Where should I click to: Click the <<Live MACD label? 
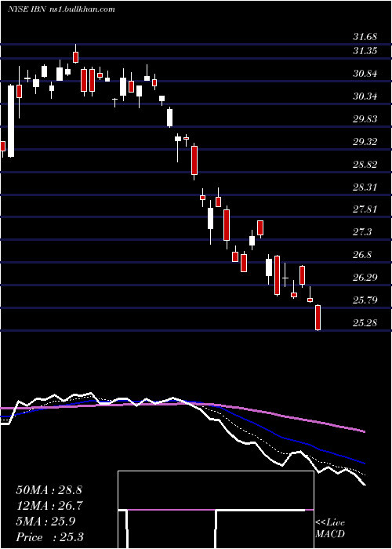[x=330, y=529]
